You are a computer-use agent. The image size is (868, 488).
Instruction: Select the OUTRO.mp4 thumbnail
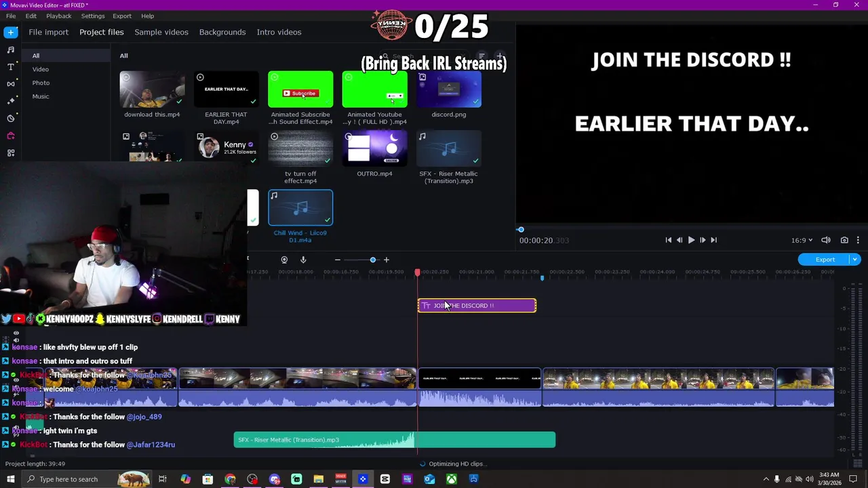[x=374, y=148]
